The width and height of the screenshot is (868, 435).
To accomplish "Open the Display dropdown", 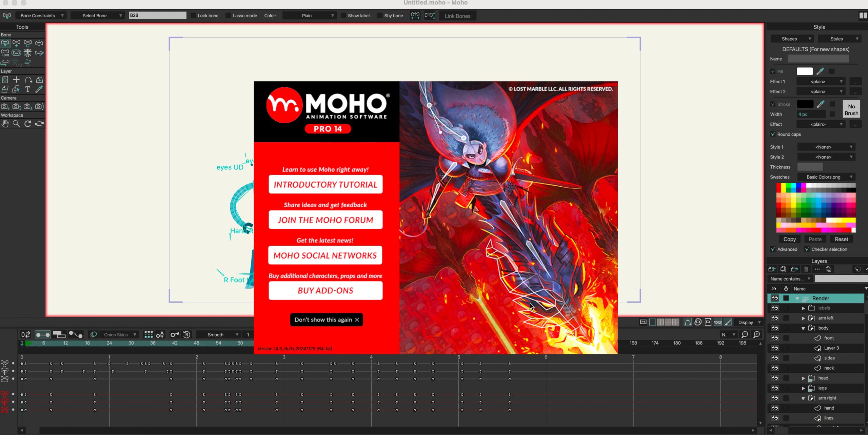I will click(749, 322).
